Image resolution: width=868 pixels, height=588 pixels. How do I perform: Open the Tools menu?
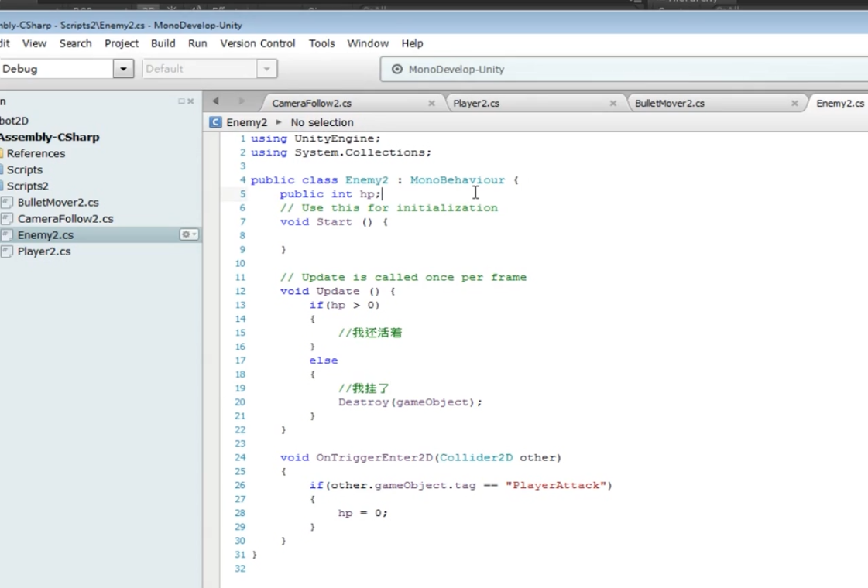321,43
